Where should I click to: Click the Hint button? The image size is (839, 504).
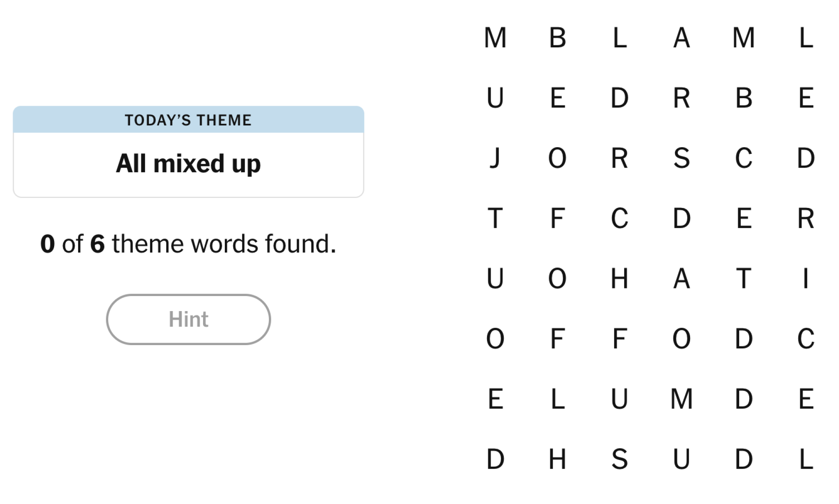pos(188,319)
